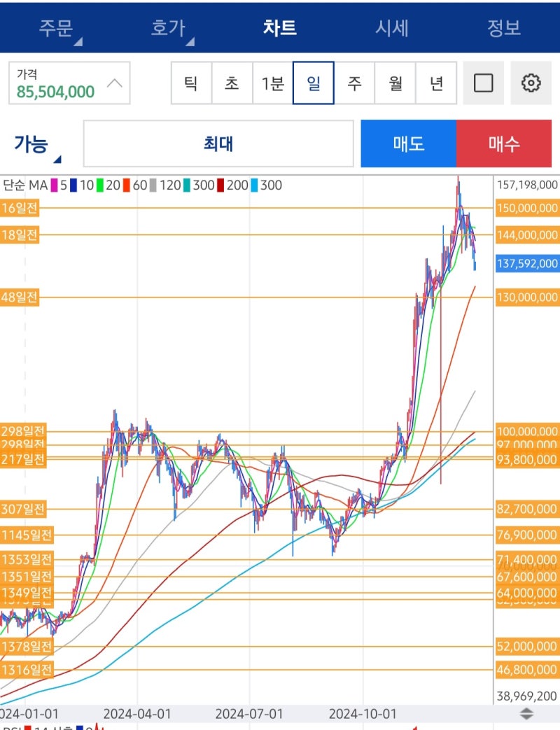Select the 1분 one-minute interval
The height and width of the screenshot is (730, 560).
(273, 83)
